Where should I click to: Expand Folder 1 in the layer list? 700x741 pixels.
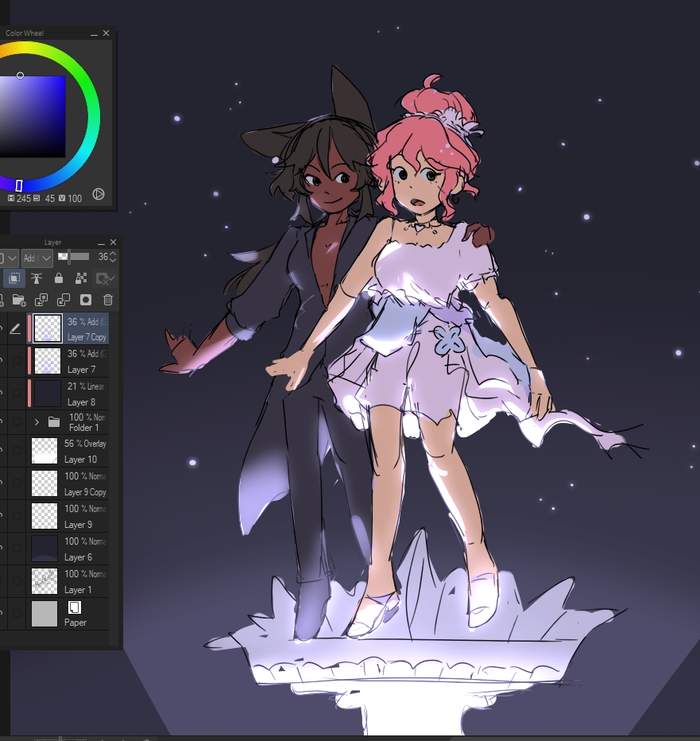[x=37, y=421]
